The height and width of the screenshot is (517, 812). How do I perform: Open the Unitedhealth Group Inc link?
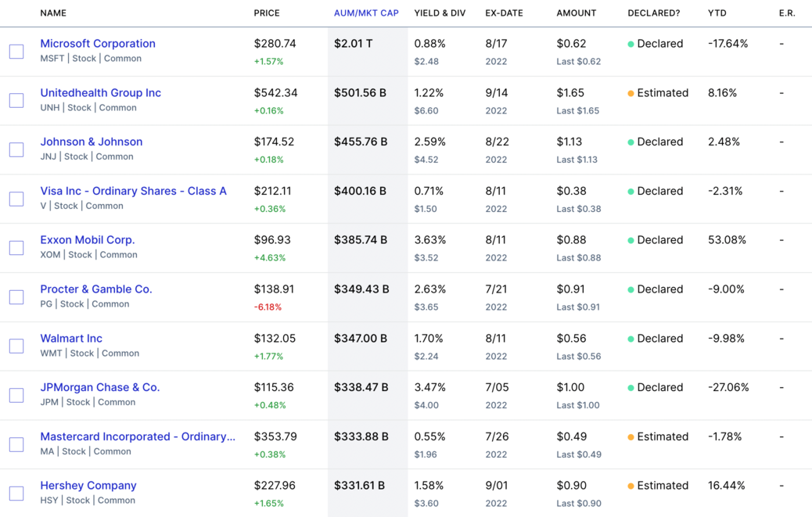tap(100, 92)
